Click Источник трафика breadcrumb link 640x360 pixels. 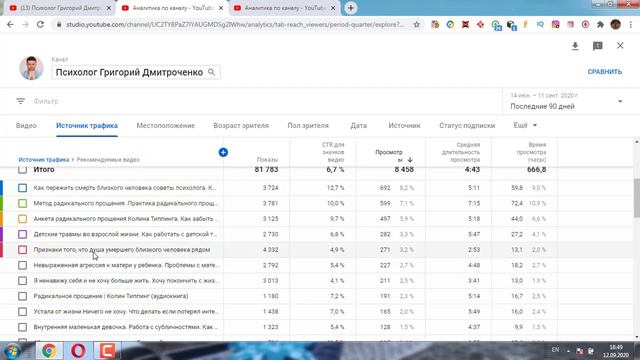point(44,160)
